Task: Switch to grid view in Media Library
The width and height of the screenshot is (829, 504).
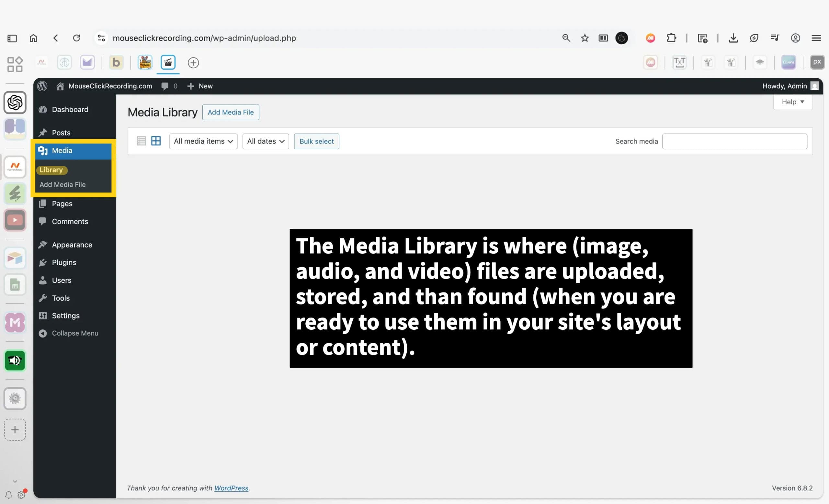Action: [x=156, y=141]
